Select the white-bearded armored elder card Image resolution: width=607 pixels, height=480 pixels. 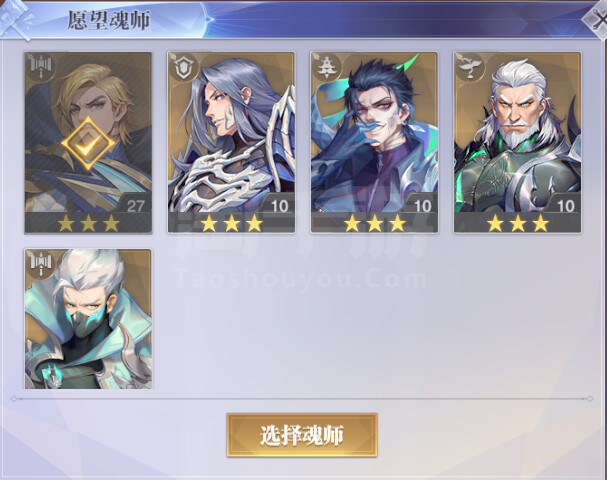(x=518, y=142)
